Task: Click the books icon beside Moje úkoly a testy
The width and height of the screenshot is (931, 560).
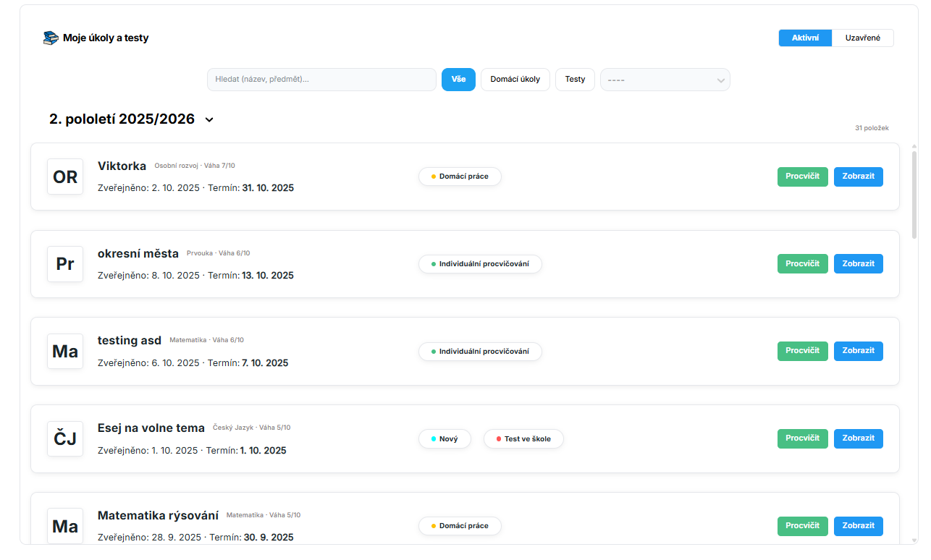Action: pyautogui.click(x=51, y=38)
